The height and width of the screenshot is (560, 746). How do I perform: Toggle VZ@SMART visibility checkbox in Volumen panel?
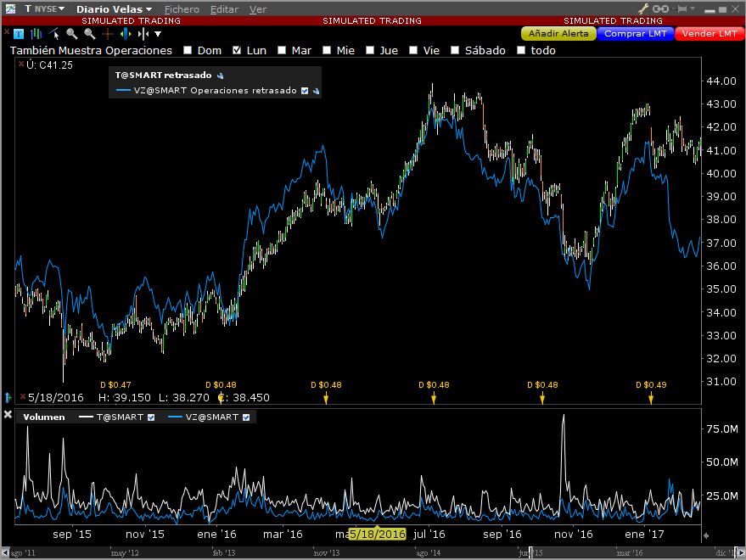coord(247,417)
